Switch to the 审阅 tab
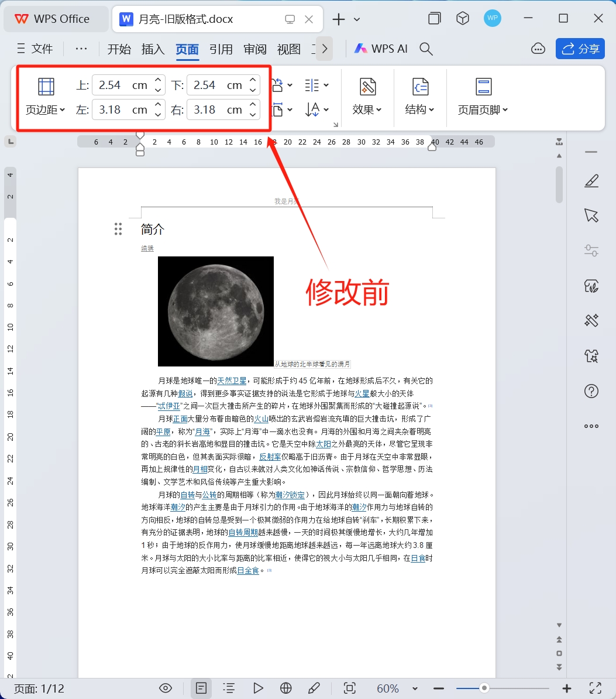The width and height of the screenshot is (616, 699). tap(255, 49)
